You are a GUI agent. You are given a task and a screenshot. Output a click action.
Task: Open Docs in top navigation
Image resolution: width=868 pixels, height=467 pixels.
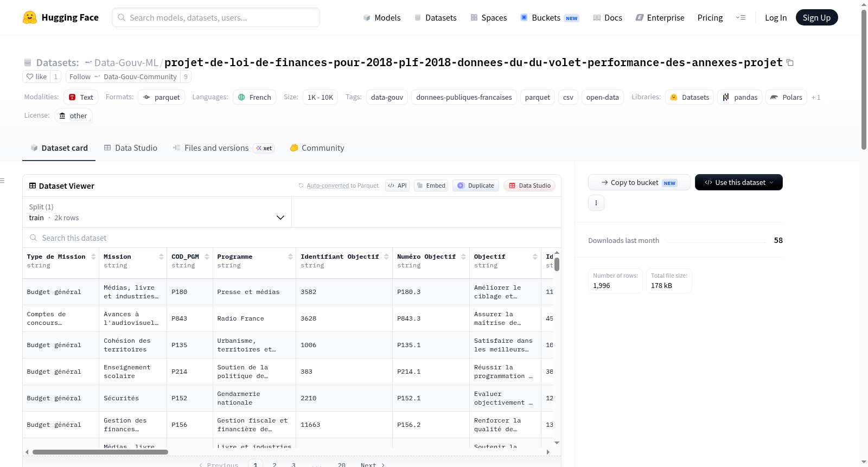pos(608,17)
